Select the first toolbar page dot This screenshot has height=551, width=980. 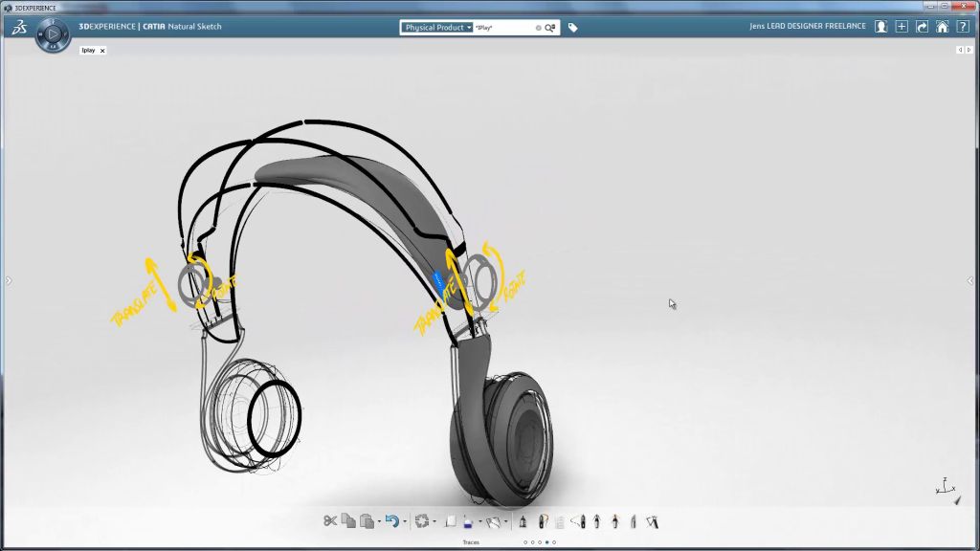tap(524, 542)
